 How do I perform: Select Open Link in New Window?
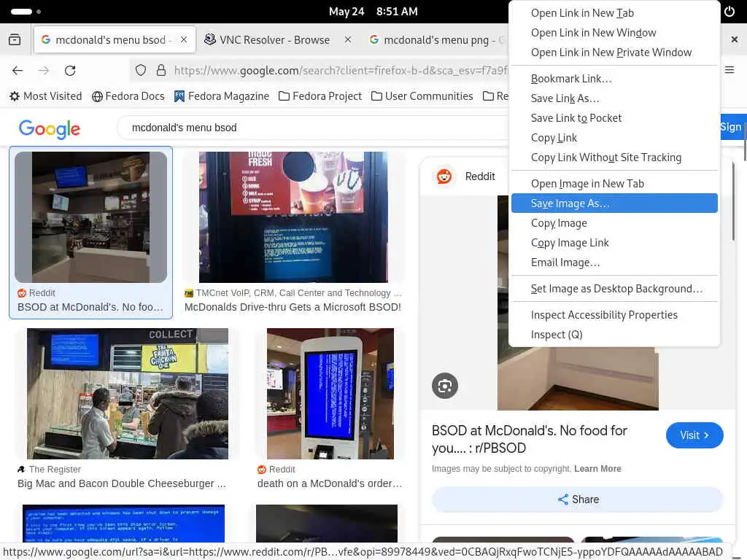pos(614,32)
